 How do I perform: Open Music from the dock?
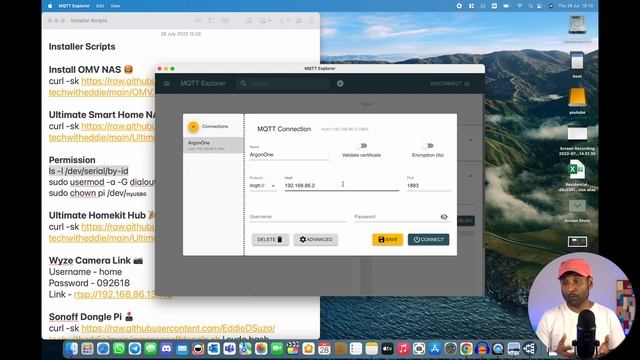coord(403,349)
